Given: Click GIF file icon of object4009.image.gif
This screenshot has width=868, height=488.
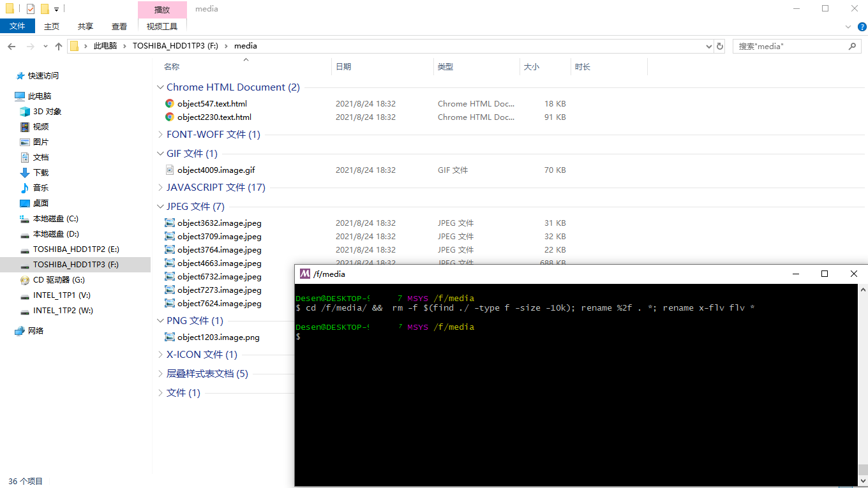Looking at the screenshot, I should (170, 170).
